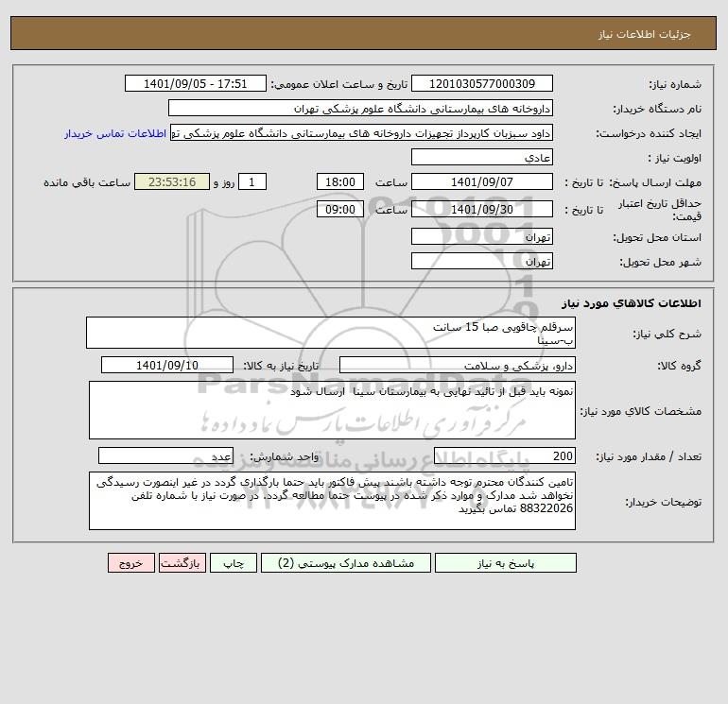The height and width of the screenshot is (704, 728).
Task: Click the مشخصات کالای مورد نیاز label
Action: [641, 411]
